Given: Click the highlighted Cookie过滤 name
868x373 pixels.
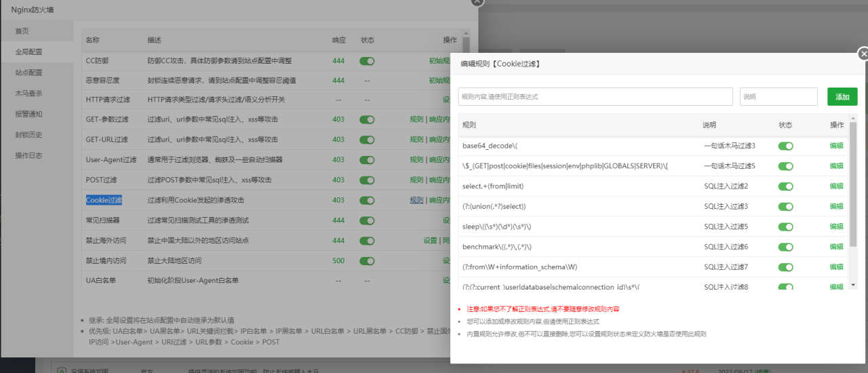Looking at the screenshot, I should [104, 201].
